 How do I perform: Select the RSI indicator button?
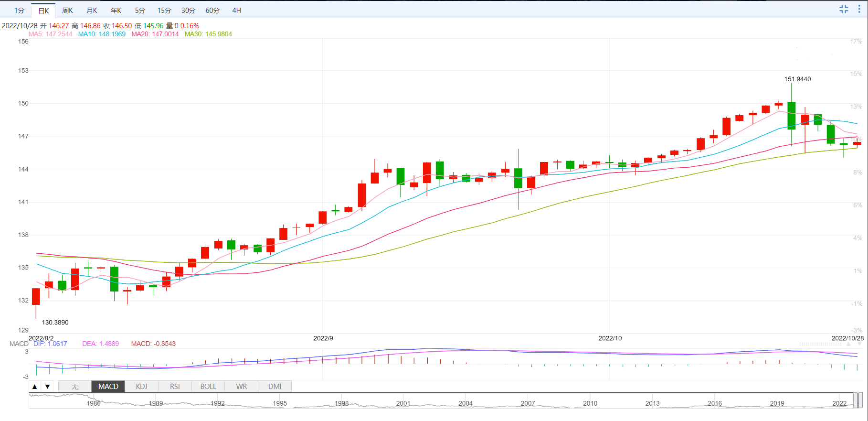[x=175, y=387]
